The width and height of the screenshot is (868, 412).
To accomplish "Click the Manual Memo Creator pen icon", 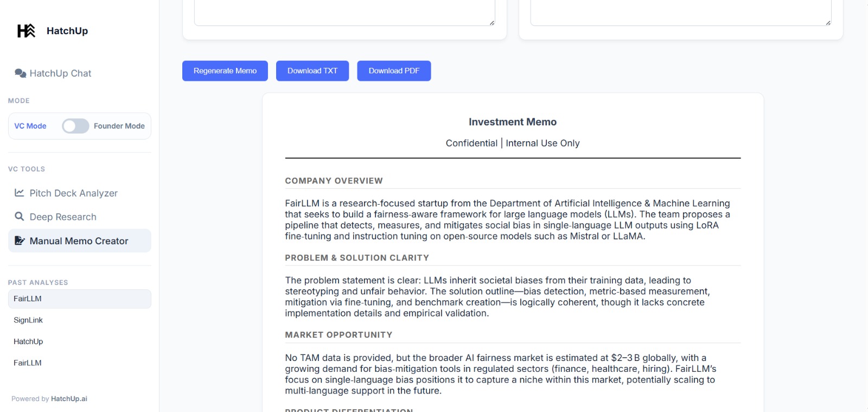I will point(20,240).
